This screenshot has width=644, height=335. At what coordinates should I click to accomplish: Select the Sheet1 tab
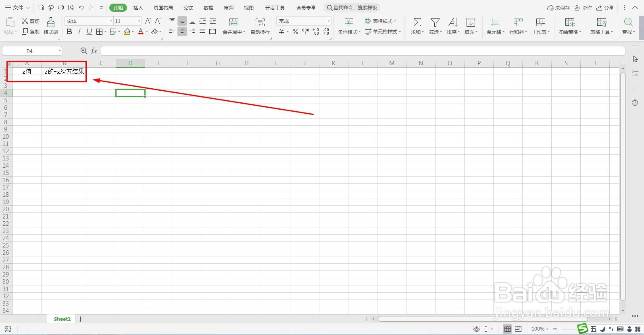pos(62,319)
